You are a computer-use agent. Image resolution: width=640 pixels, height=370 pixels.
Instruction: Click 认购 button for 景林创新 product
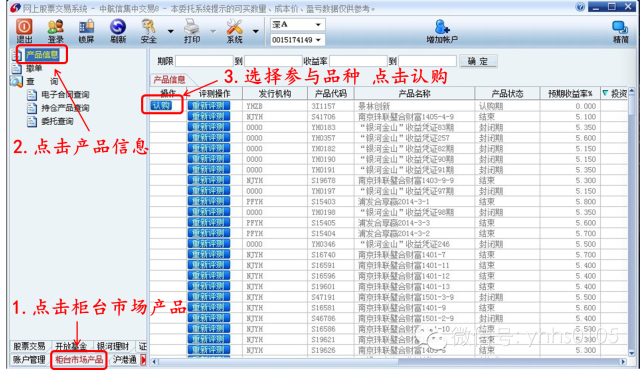pos(161,106)
